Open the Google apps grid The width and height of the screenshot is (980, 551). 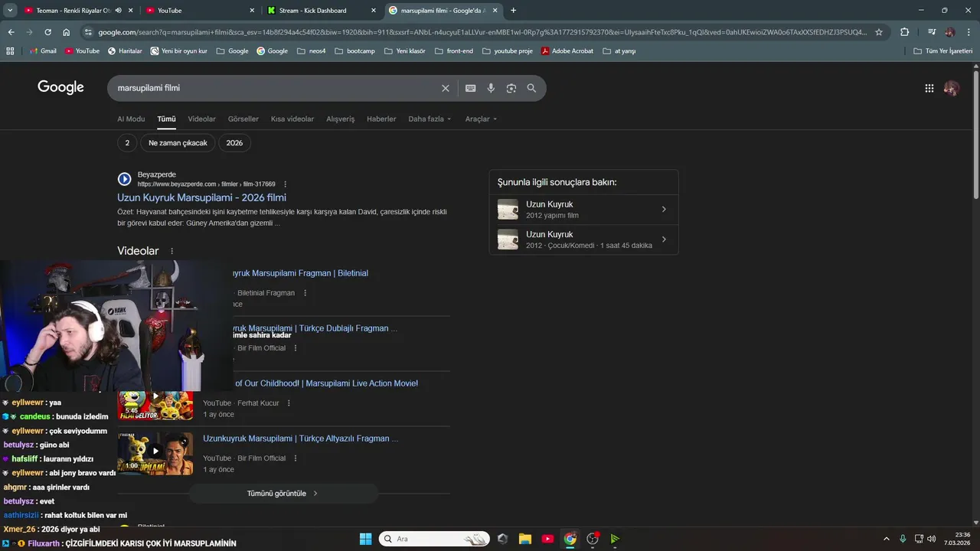tap(929, 88)
